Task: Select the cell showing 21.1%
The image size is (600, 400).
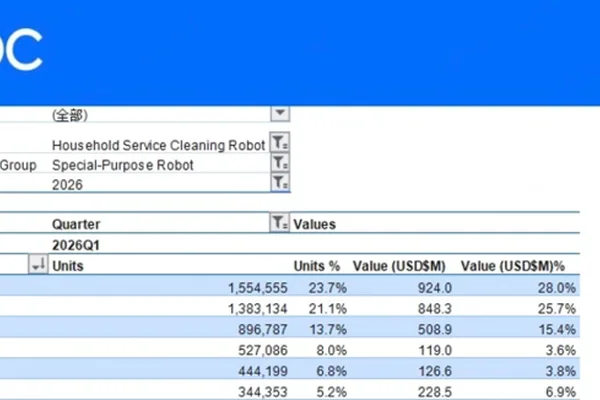Action: click(x=328, y=309)
